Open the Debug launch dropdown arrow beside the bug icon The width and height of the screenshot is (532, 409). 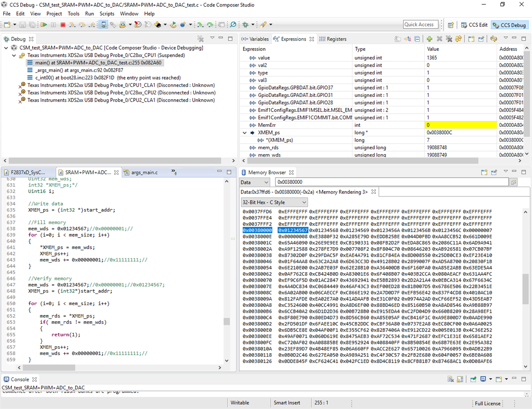[x=253, y=25]
